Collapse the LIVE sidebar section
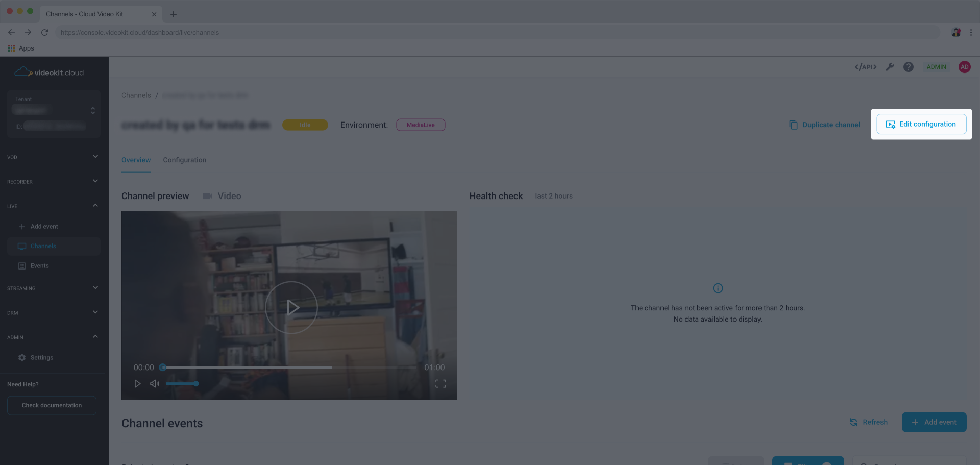Screen dimensions: 980x465 53,206
